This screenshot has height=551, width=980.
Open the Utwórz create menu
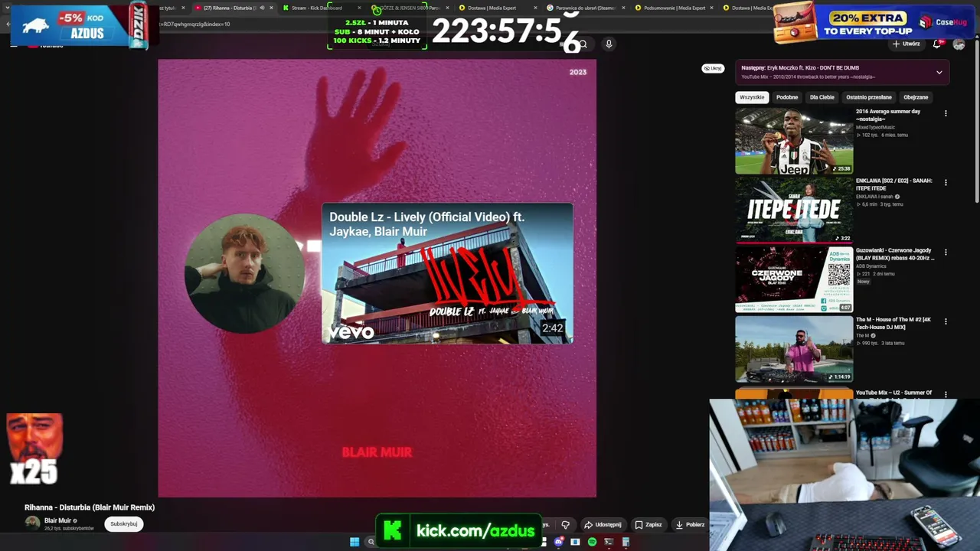[x=906, y=44]
